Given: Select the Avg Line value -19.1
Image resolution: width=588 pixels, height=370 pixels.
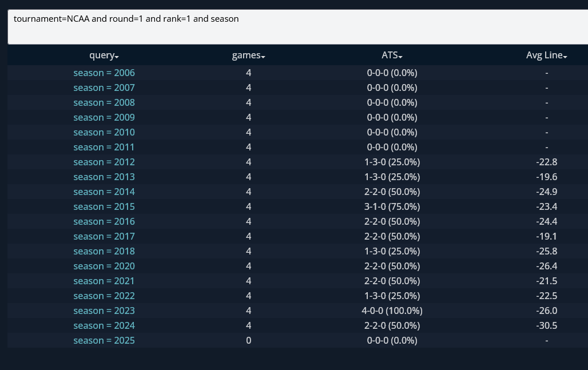Looking at the screenshot, I should click(x=546, y=237).
